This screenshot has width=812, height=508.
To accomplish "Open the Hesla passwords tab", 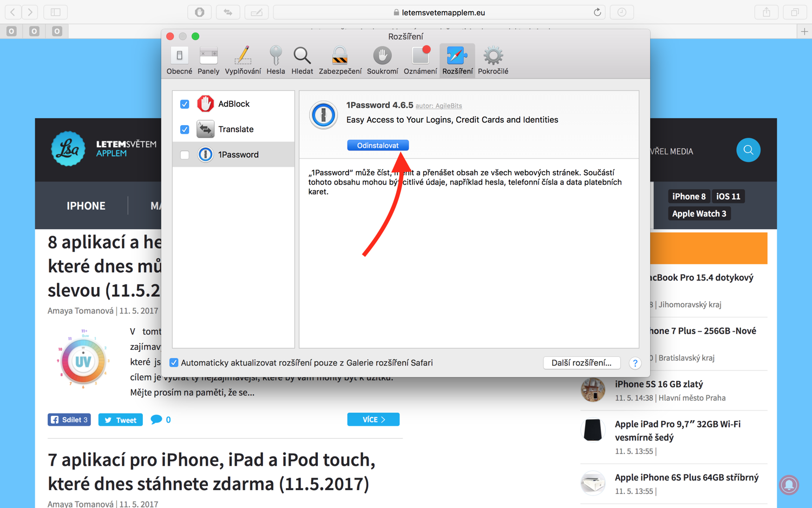I will tap(276, 61).
